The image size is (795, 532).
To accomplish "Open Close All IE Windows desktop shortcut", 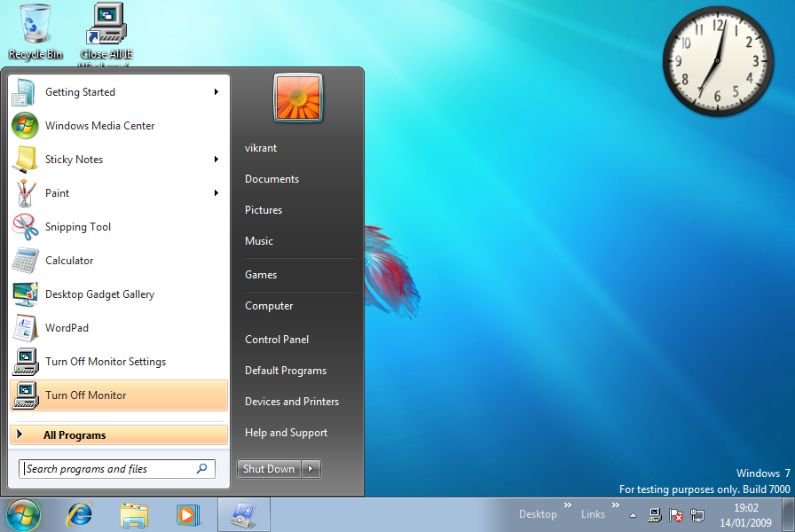I will click(106, 35).
